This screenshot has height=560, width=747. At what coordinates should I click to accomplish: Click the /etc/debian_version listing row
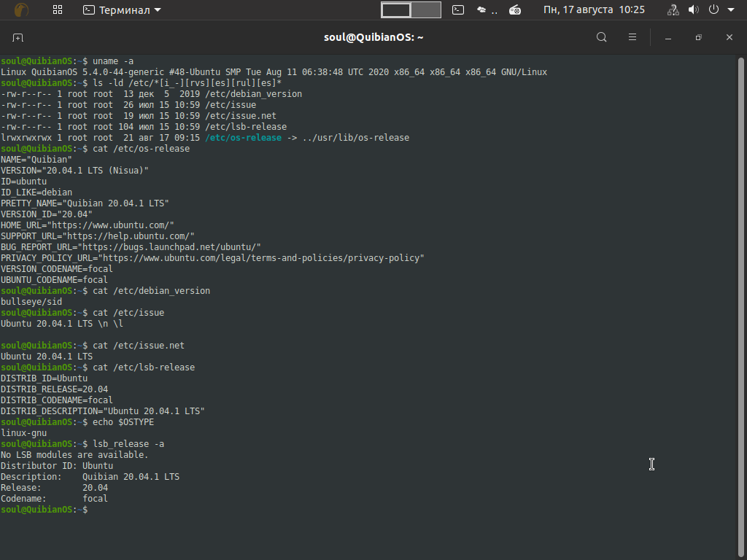151,94
